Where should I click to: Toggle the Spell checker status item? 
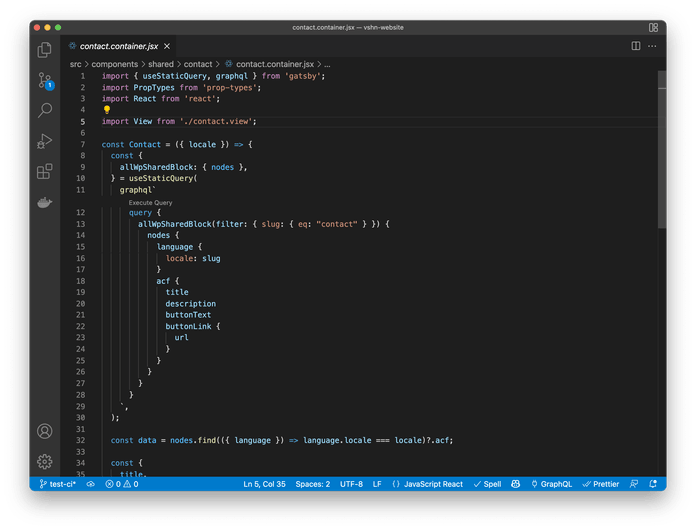click(487, 484)
